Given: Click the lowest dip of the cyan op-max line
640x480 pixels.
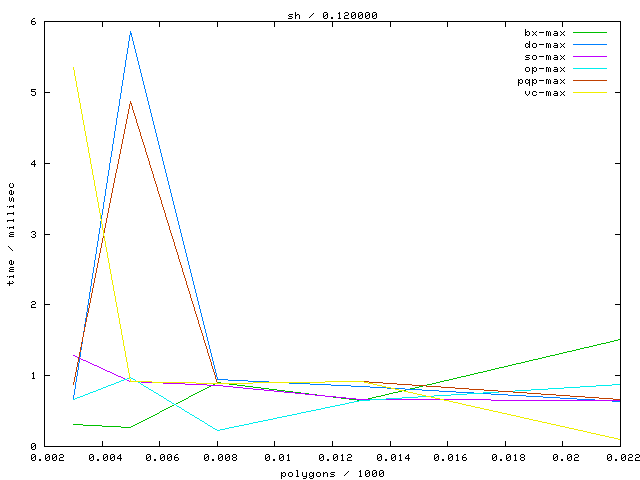Looking at the screenshot, I should (x=218, y=430).
